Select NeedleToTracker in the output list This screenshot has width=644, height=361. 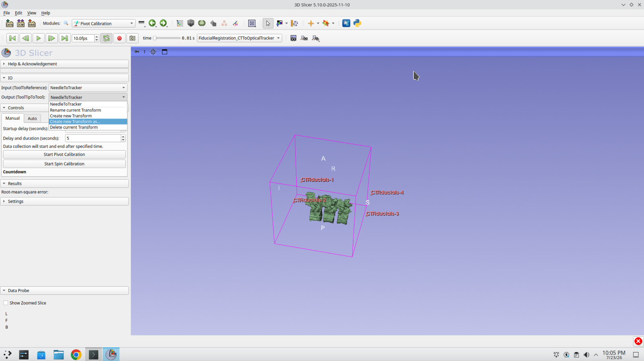88,104
